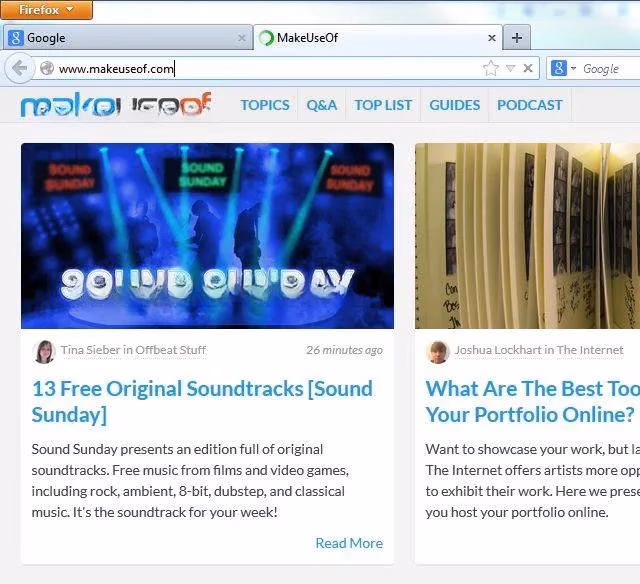Open the Google search engine selector dropdown

point(563,68)
